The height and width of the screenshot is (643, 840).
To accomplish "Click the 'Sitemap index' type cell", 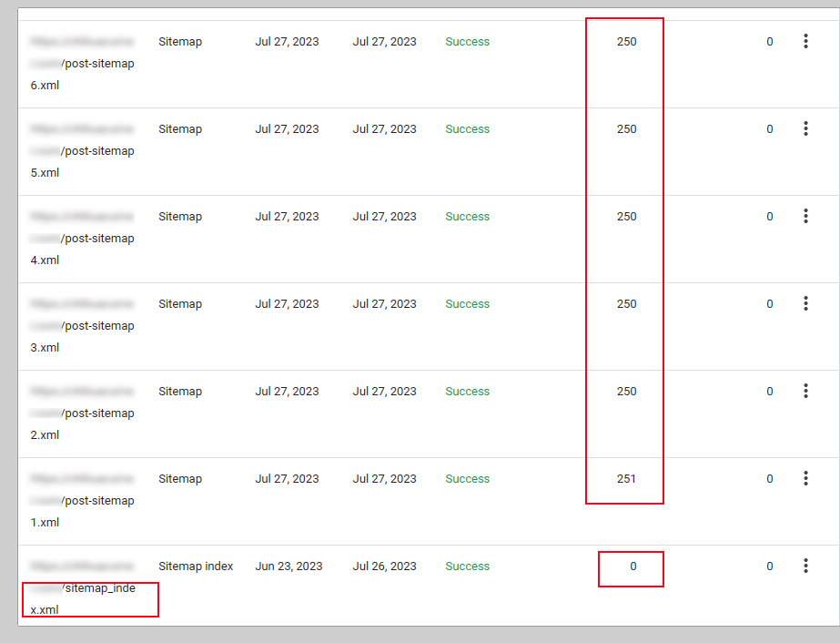I will coord(196,566).
